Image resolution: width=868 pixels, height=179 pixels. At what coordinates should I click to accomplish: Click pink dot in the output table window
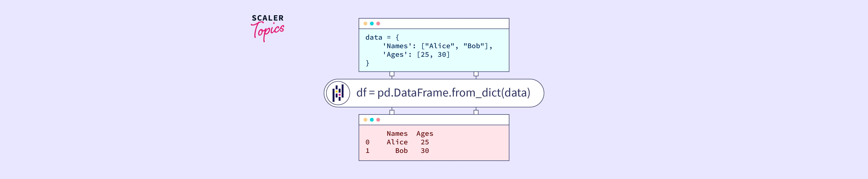(378, 120)
